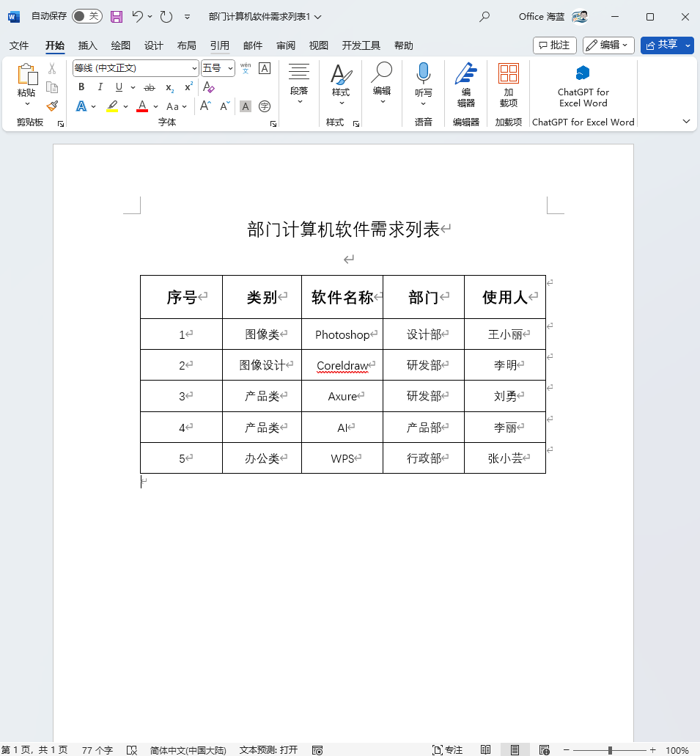Open the Styles (样式) gallery dropdown

point(341,84)
